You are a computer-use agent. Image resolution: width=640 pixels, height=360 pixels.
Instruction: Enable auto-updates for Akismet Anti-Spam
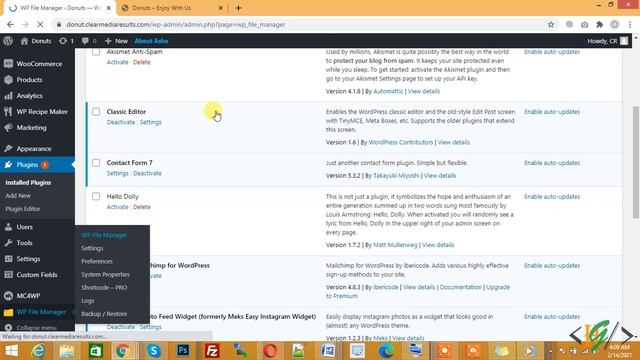pos(552,52)
